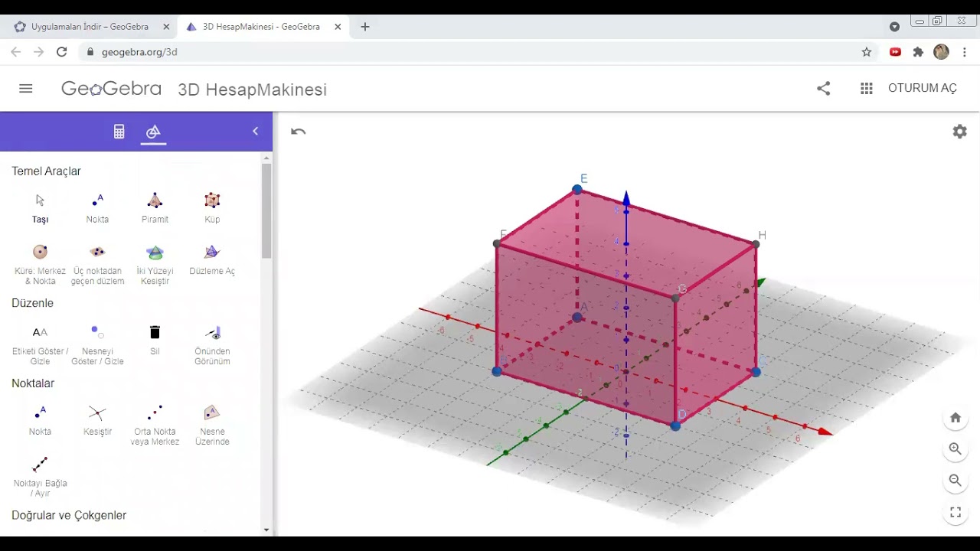Select İki Yüzeyi Kesiştir tool

click(x=155, y=265)
